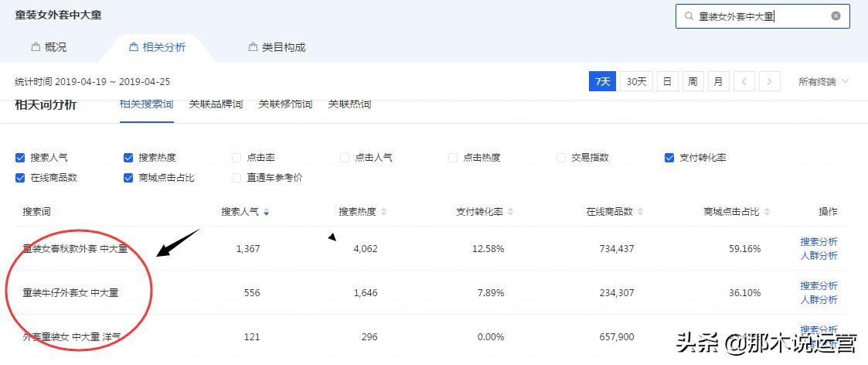Click the search magnifier icon
The image size is (868, 365).
(x=689, y=16)
